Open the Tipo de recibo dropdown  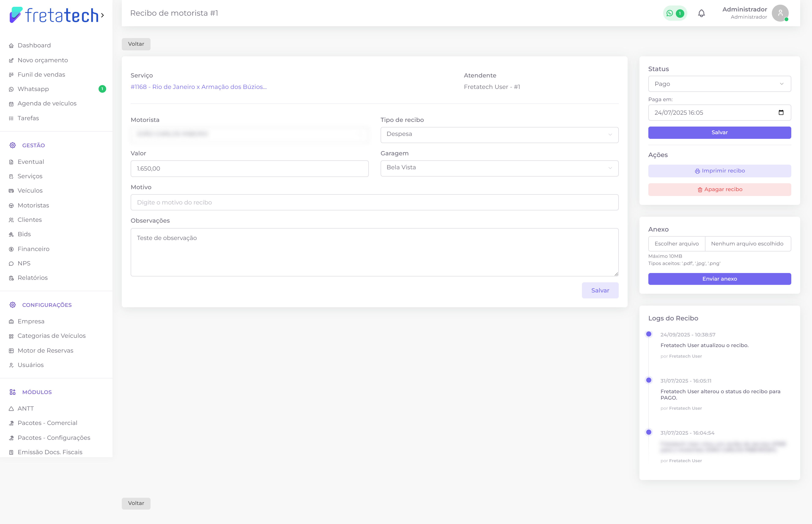[x=499, y=135]
